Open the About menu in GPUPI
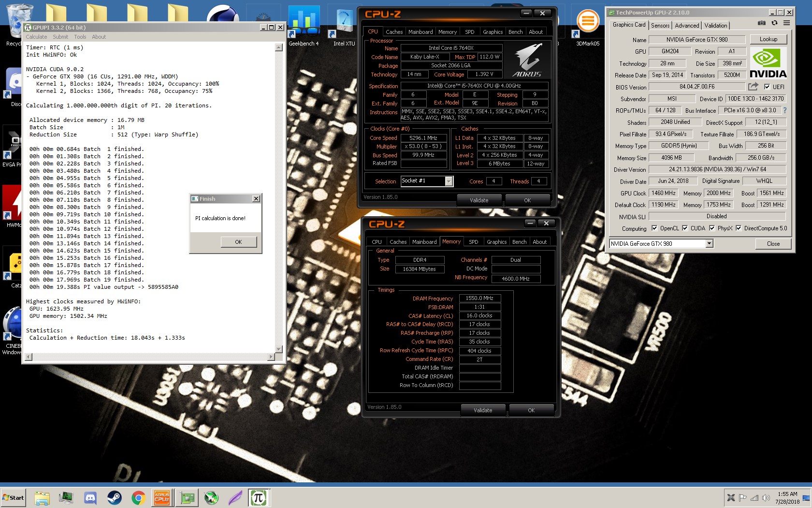 [99, 37]
